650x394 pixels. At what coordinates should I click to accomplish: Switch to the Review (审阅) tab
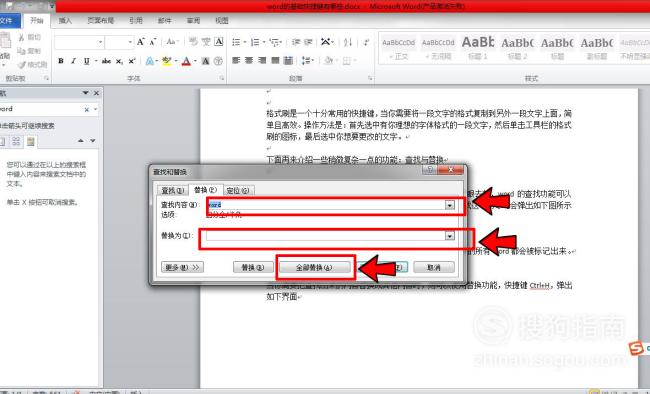coord(193,20)
